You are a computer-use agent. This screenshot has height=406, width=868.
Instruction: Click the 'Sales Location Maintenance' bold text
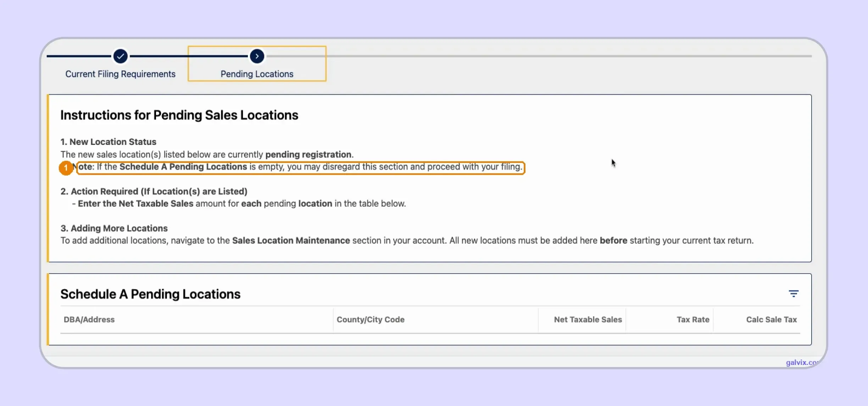click(x=291, y=241)
